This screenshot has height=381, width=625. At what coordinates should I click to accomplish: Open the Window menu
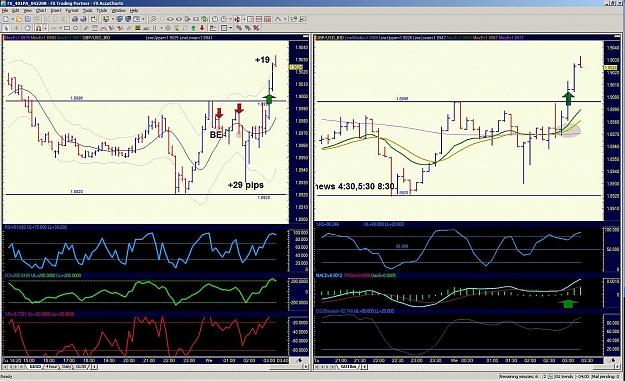(118, 10)
